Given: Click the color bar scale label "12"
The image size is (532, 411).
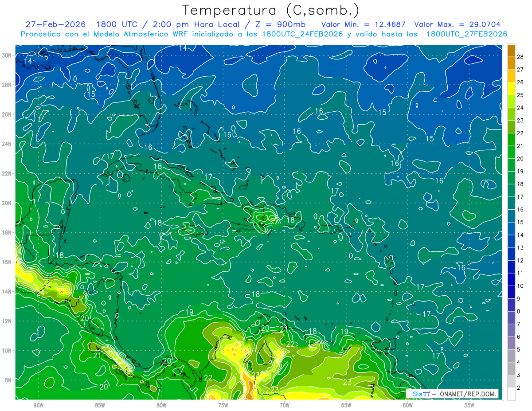Looking at the screenshot, I should (520, 261).
